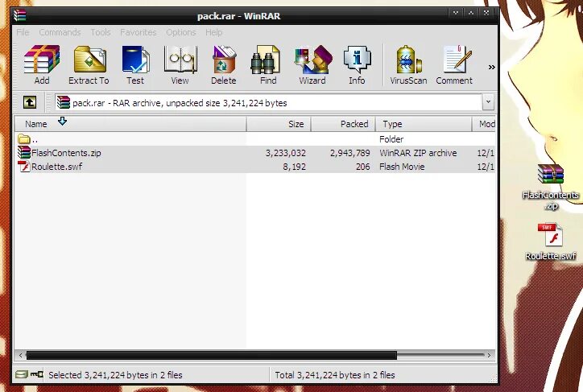Click the 'Flash Movie' type cell
The height and width of the screenshot is (392, 583).
pyautogui.click(x=402, y=167)
